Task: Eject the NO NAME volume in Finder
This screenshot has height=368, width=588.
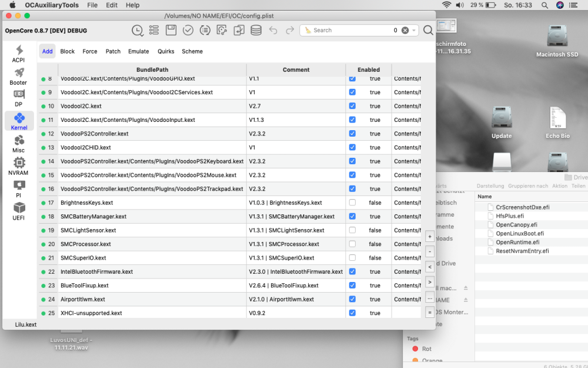Action: coord(465,300)
